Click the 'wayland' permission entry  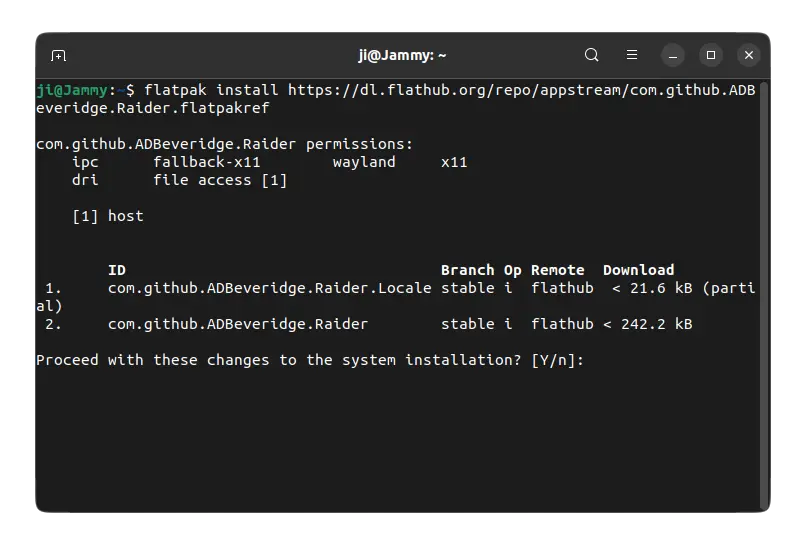(364, 162)
